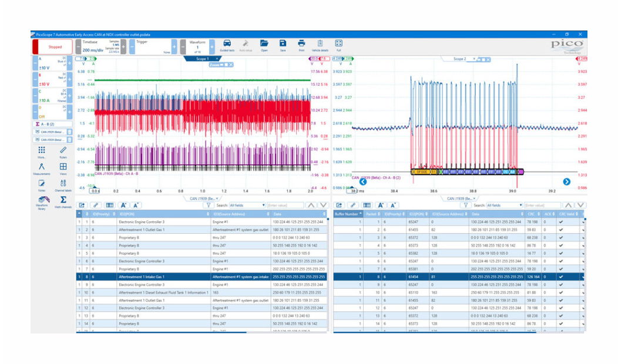
Task: Click filter funnel icon in left table
Action: click(208, 205)
